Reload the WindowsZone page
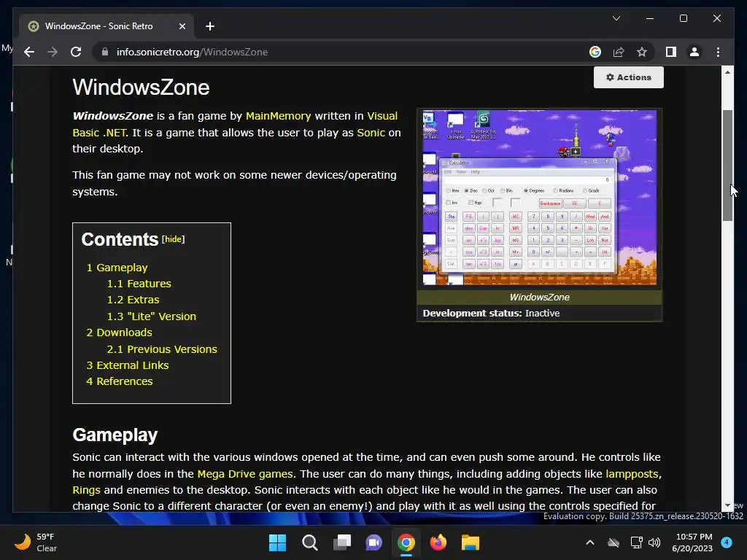The height and width of the screenshot is (560, 747). pyautogui.click(x=76, y=52)
